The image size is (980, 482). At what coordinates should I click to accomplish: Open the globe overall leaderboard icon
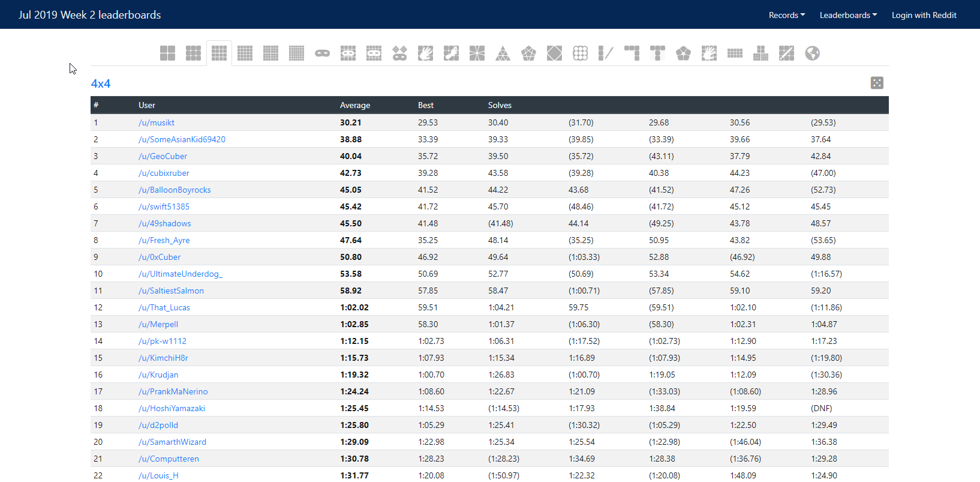pyautogui.click(x=813, y=53)
